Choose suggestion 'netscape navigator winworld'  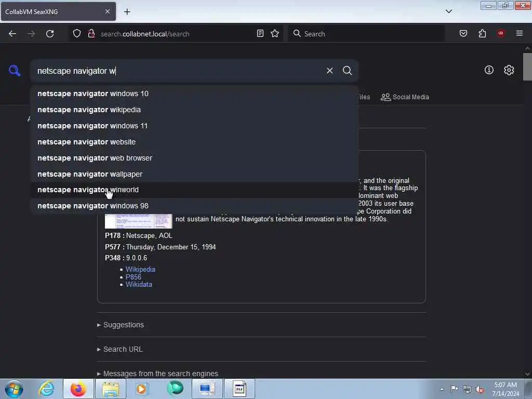click(x=194, y=190)
